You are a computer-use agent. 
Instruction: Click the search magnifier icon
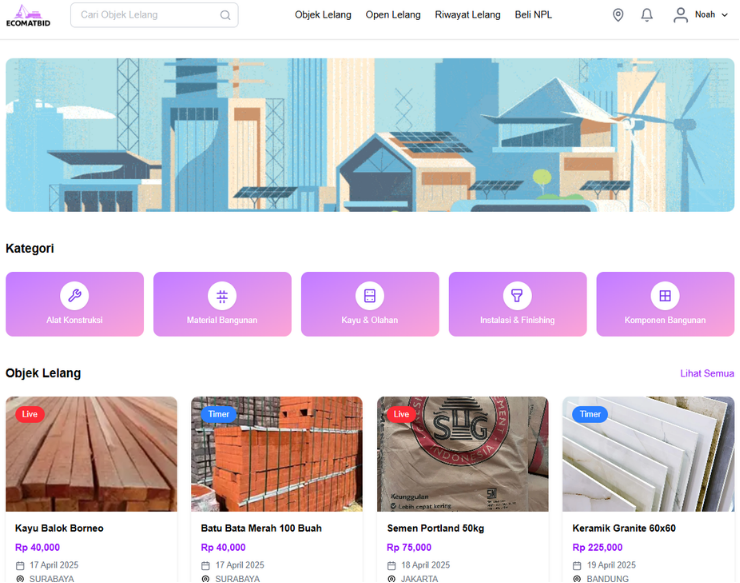[225, 15]
